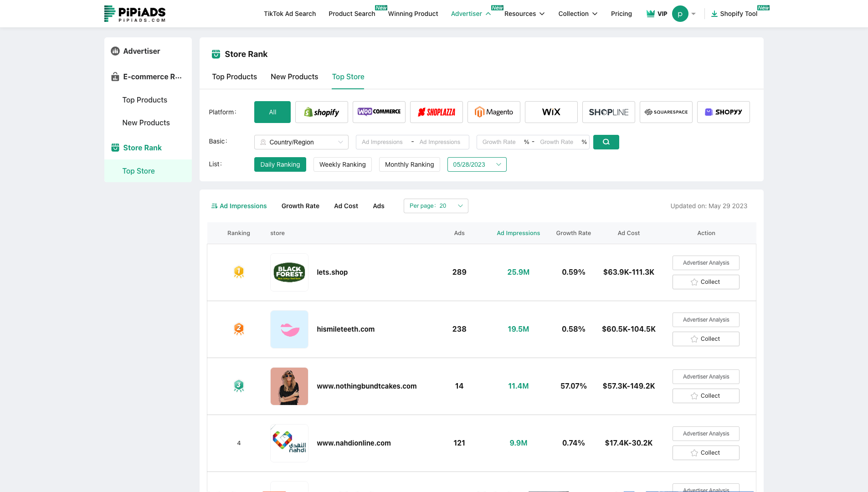This screenshot has height=492, width=868.
Task: Click the Squarespace platform filter
Action: coord(666,112)
